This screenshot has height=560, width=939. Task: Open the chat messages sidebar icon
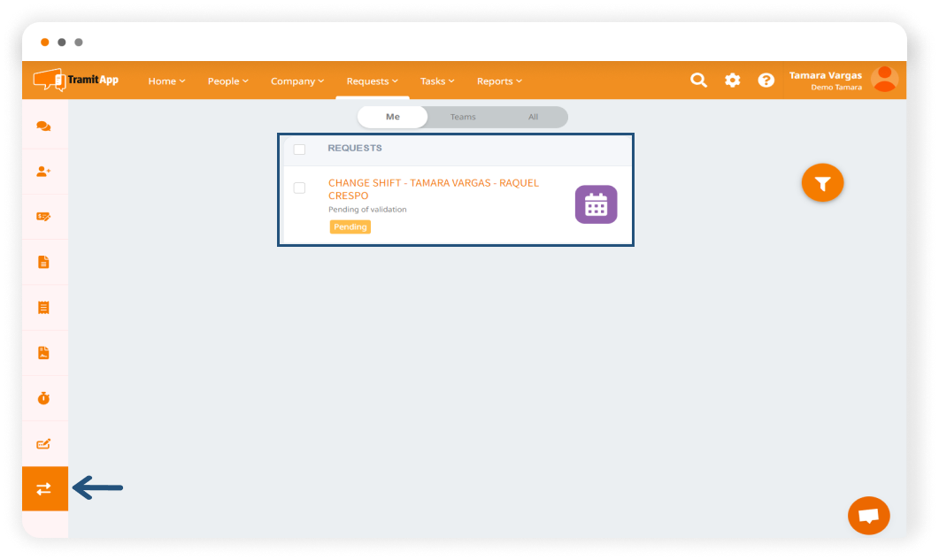(x=43, y=127)
